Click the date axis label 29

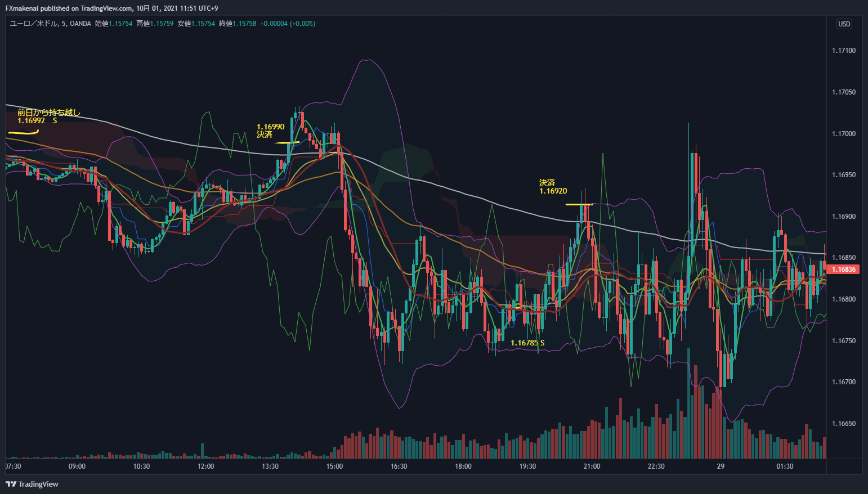tap(721, 466)
